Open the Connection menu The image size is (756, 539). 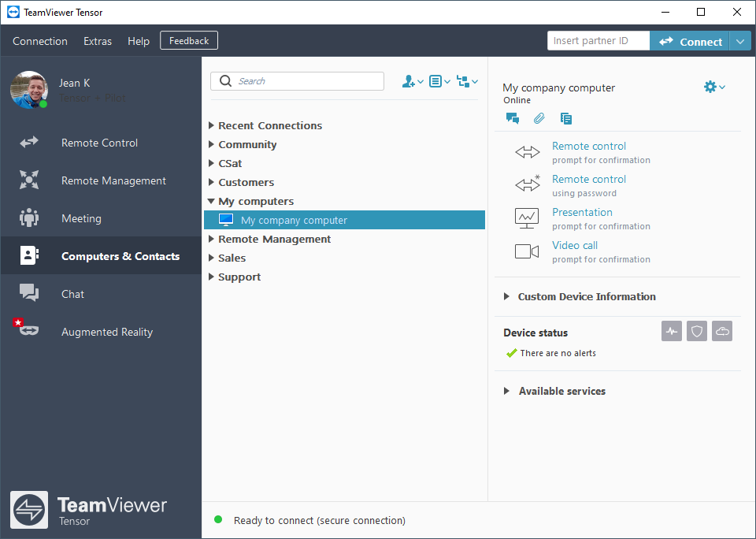click(x=40, y=41)
